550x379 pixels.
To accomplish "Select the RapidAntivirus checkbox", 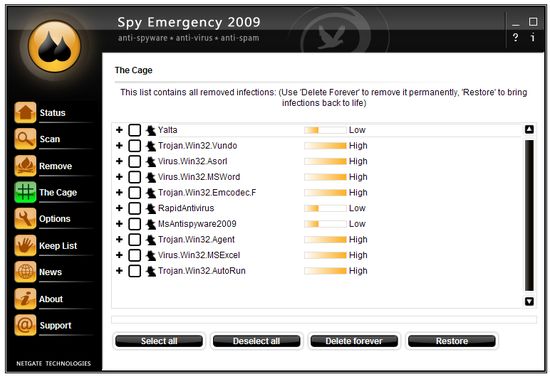I will [x=134, y=208].
